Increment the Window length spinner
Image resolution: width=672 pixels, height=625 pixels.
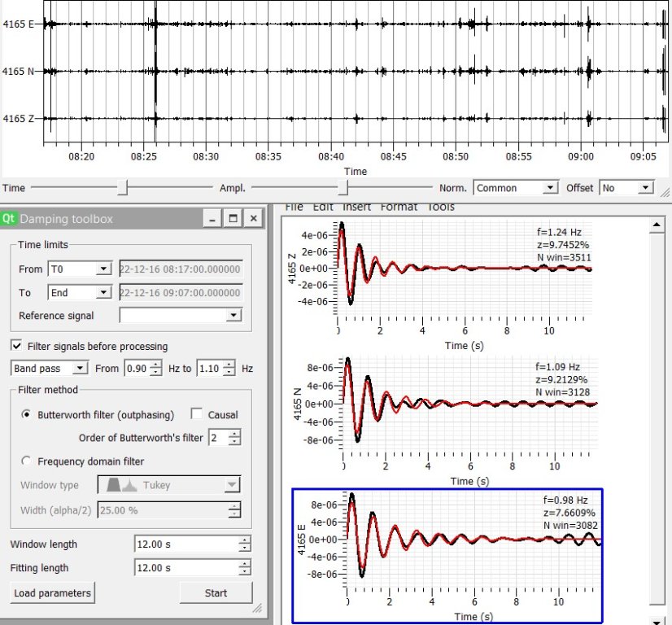tap(245, 540)
